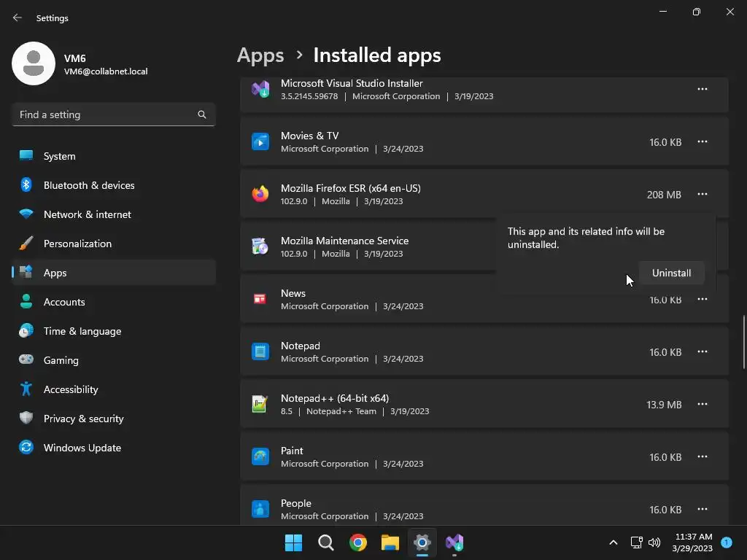The width and height of the screenshot is (747, 560).
Task: Click the VM6 account name
Action: [x=75, y=58]
